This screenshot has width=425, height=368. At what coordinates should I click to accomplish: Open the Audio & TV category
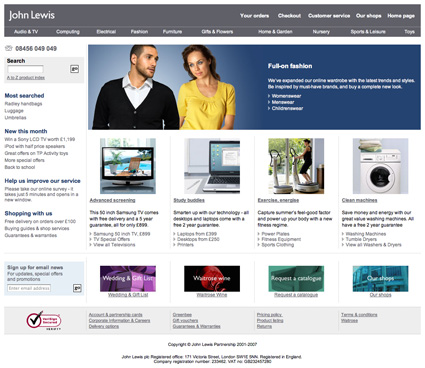pyautogui.click(x=26, y=32)
